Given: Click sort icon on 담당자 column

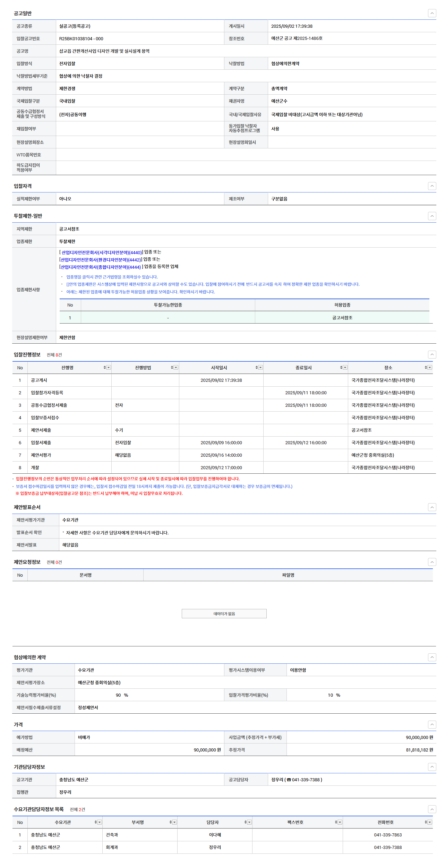Looking at the screenshot, I should click(246, 822).
